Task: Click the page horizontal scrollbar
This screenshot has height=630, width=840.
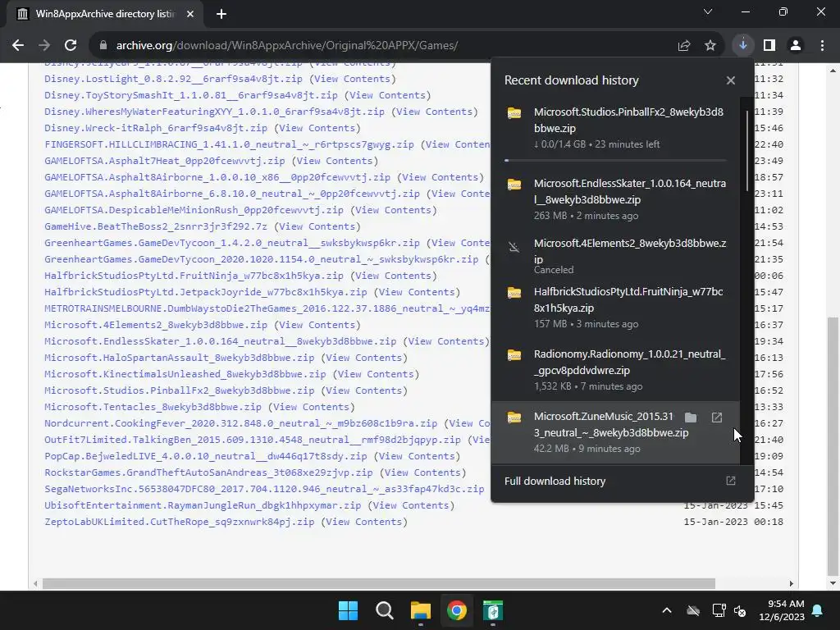Action: [x=379, y=583]
